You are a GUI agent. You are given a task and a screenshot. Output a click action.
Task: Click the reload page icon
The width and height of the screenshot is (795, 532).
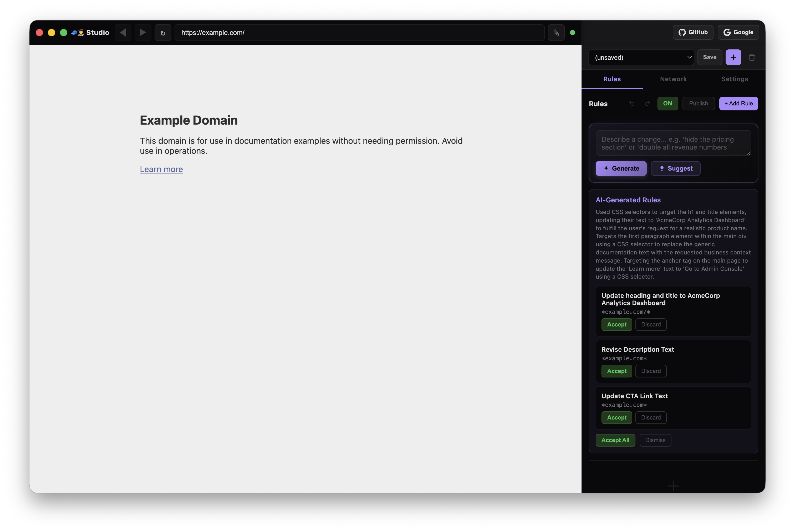click(x=163, y=33)
